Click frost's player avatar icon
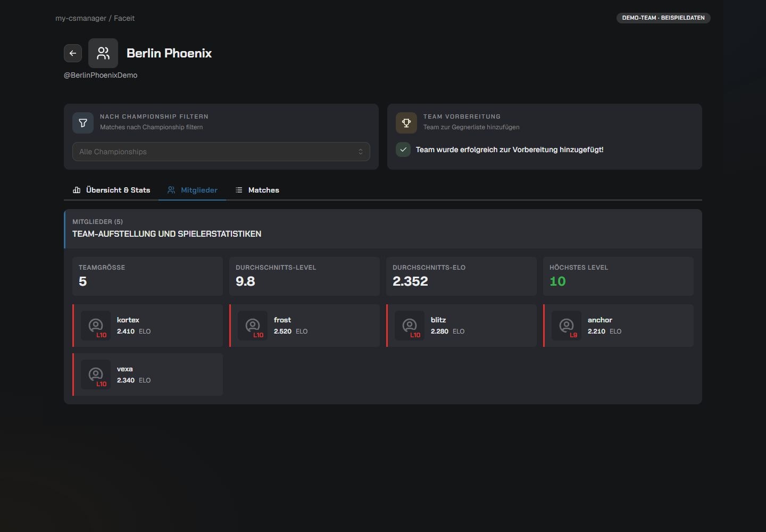This screenshot has height=532, width=766. point(253,326)
